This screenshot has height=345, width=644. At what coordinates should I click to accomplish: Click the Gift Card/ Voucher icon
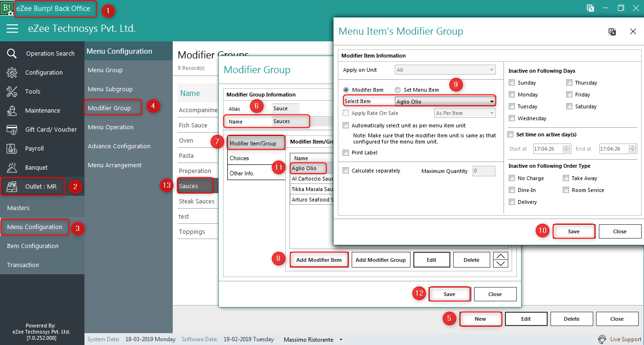[12, 129]
